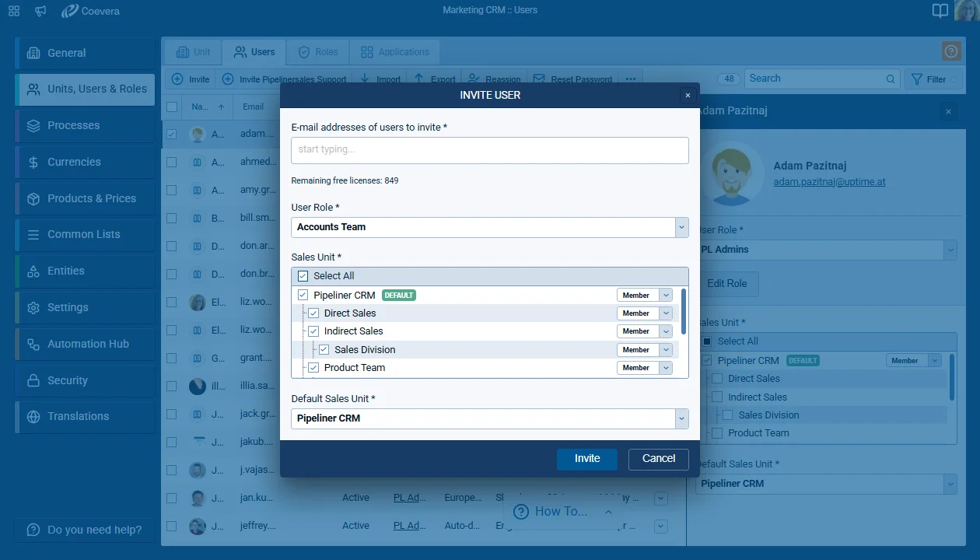Toggle Select All in detail panel
This screenshot has height=560, width=980.
pos(707,341)
